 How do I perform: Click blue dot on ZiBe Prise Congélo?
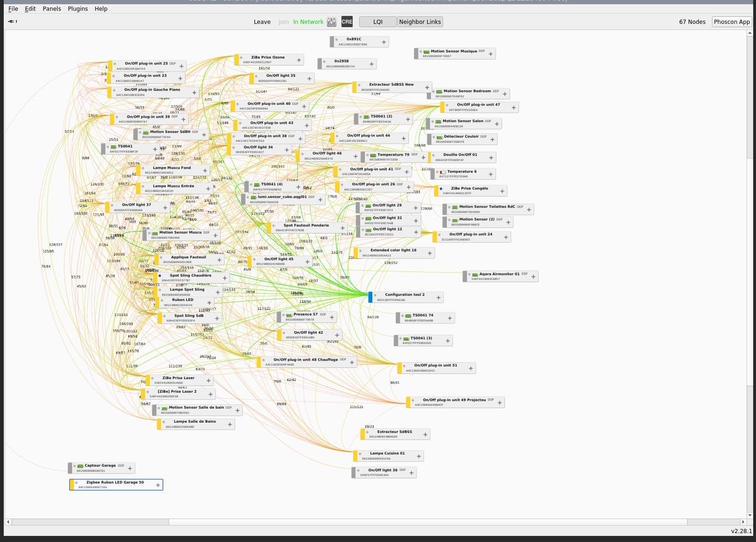coord(441,189)
